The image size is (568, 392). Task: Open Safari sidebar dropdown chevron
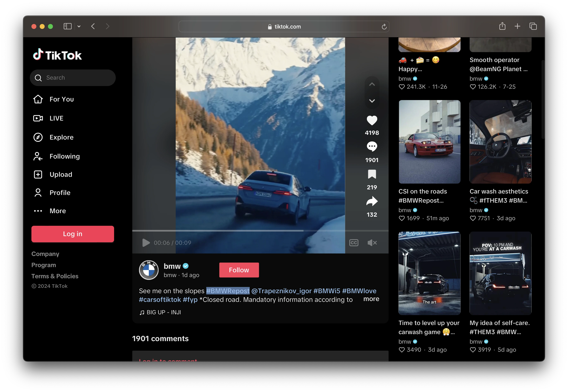point(79,26)
